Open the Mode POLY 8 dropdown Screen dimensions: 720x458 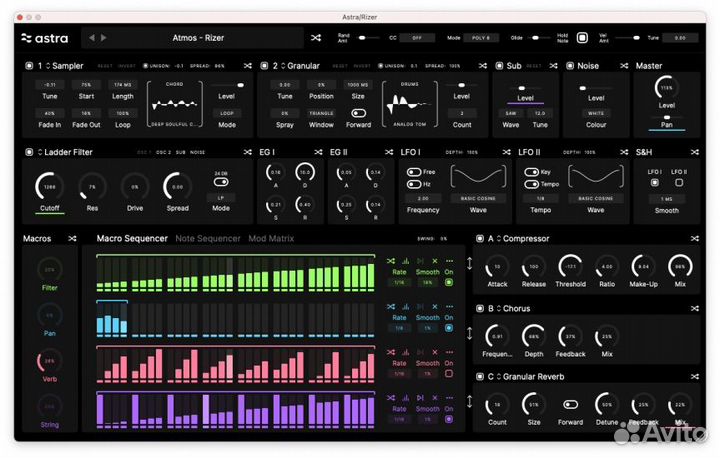[x=481, y=38]
